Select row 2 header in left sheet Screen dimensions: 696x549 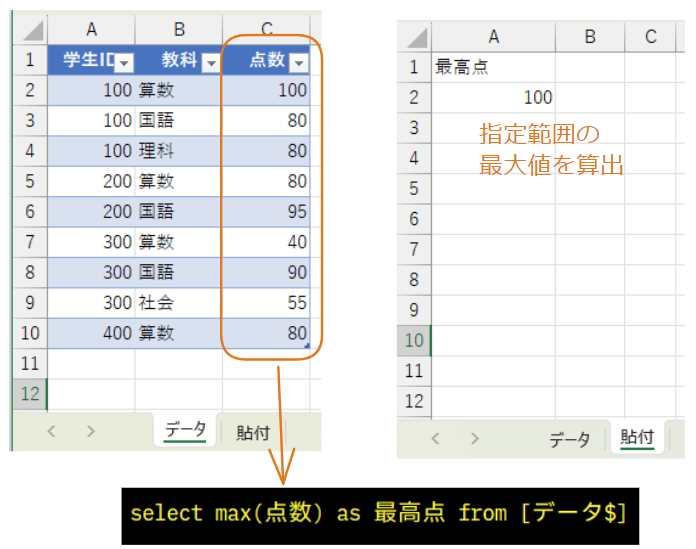[30, 91]
